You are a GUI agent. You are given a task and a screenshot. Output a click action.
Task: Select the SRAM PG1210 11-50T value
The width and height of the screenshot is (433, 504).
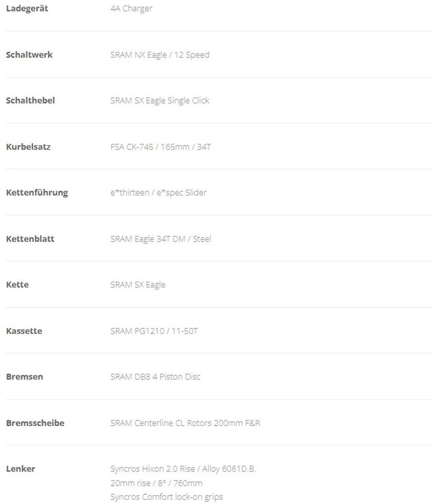[x=154, y=331]
